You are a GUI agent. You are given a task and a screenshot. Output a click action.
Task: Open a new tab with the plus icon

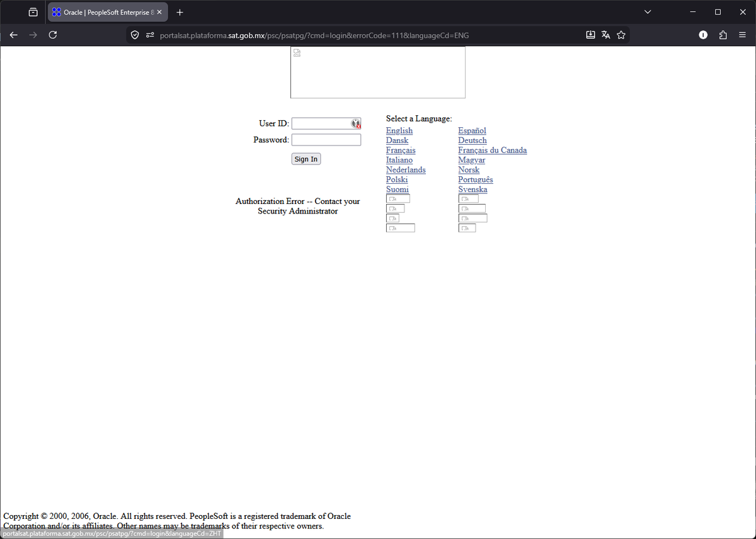point(180,12)
